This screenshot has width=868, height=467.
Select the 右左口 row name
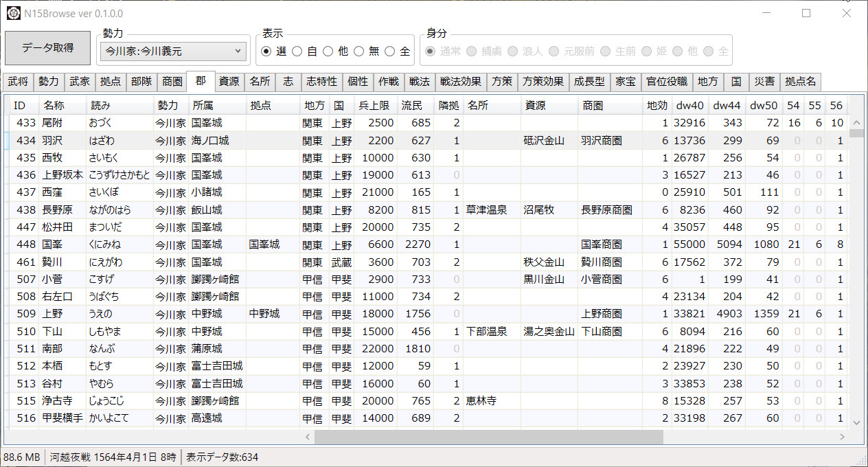(x=58, y=297)
